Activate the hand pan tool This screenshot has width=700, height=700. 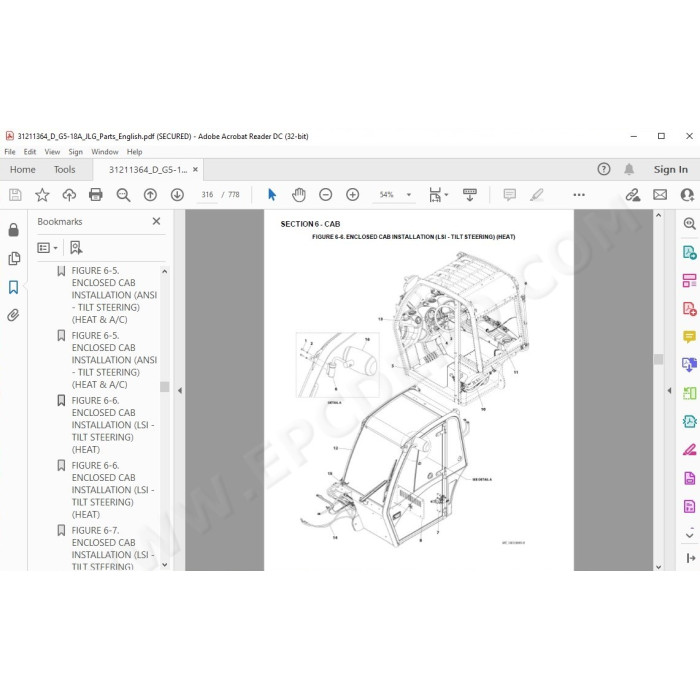299,195
